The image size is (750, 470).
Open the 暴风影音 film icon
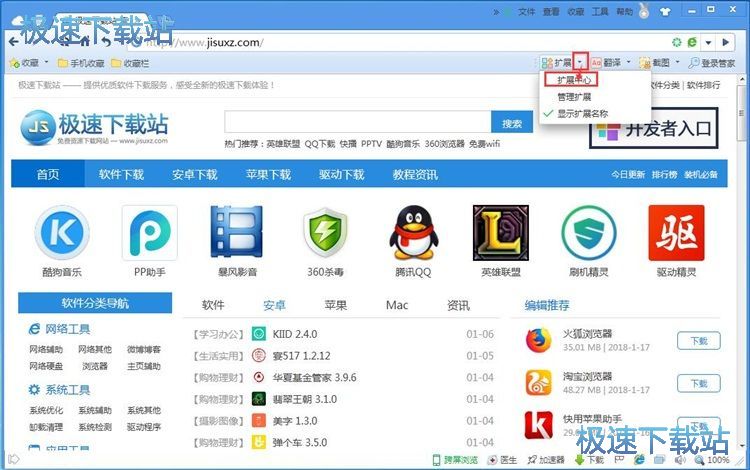(237, 232)
